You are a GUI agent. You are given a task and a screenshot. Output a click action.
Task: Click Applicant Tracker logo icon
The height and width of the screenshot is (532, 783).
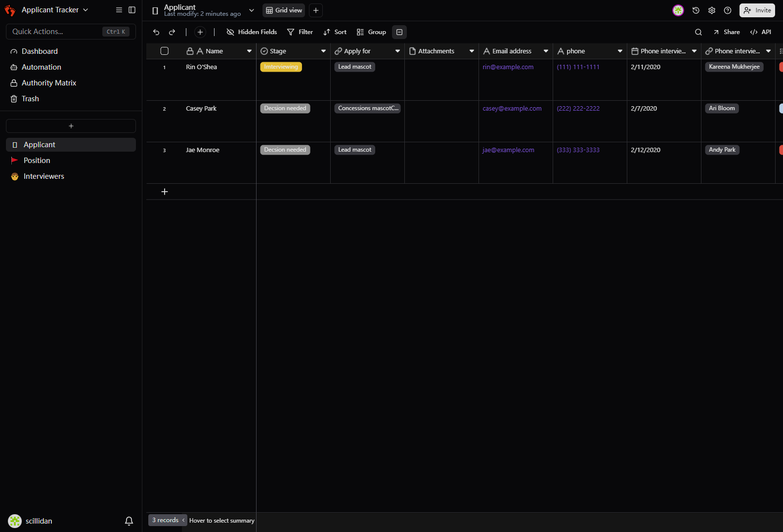point(10,10)
